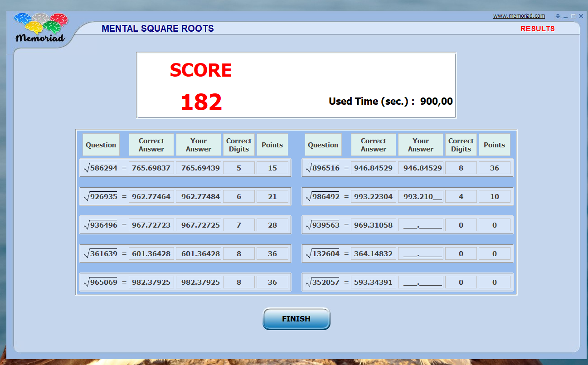
Task: Click the left Question column header
Action: [101, 145]
